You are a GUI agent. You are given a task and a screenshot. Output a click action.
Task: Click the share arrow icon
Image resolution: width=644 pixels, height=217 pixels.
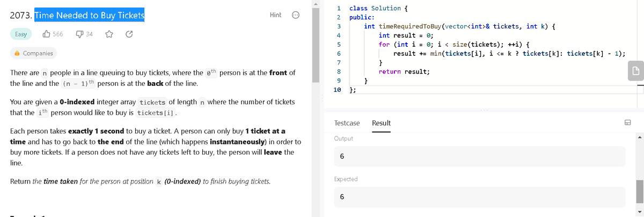tap(129, 34)
